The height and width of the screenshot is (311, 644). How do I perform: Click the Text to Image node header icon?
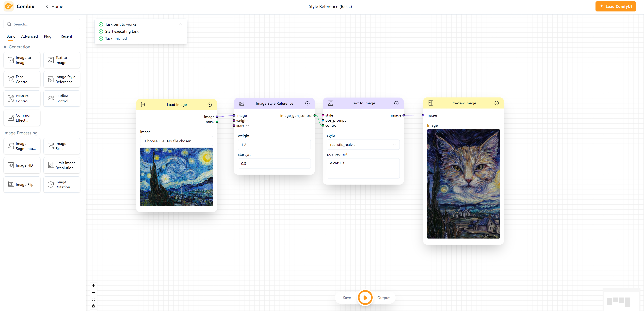[x=330, y=103]
